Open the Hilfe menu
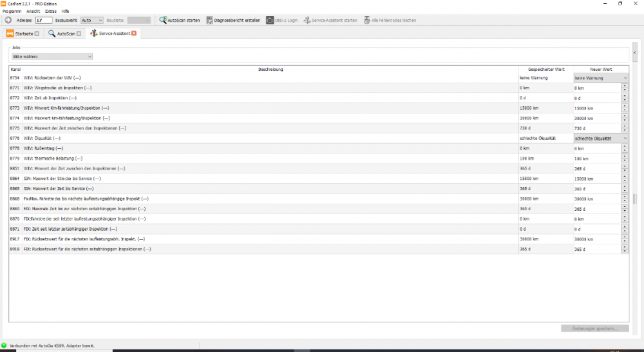The width and height of the screenshot is (644, 352). click(x=65, y=11)
